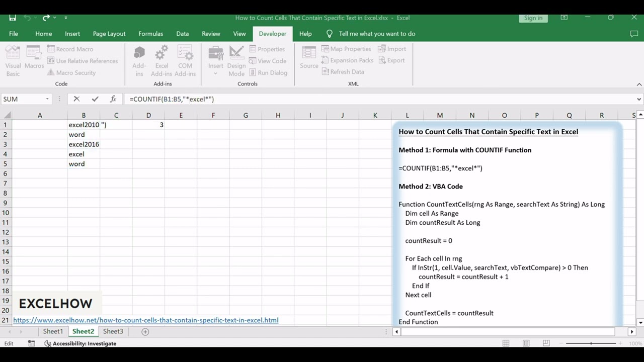This screenshot has width=644, height=362.
Task: Toggle Use Relative References
Action: [83, 61]
